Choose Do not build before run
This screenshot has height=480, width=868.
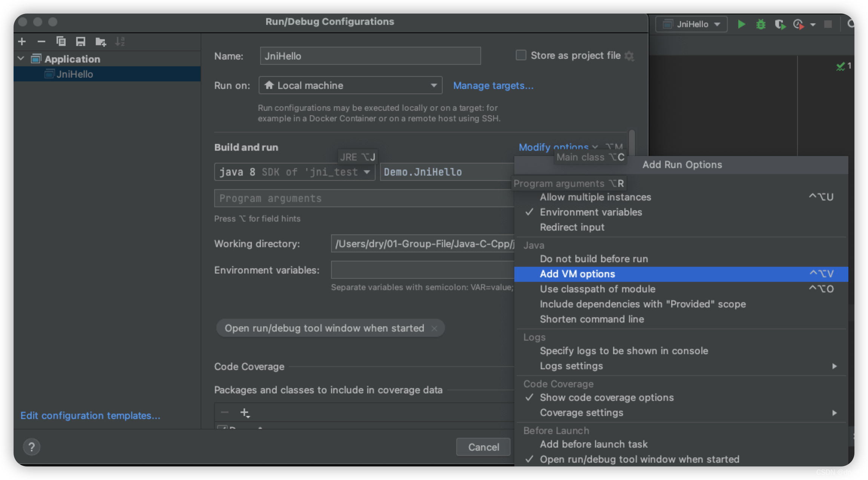point(681,259)
